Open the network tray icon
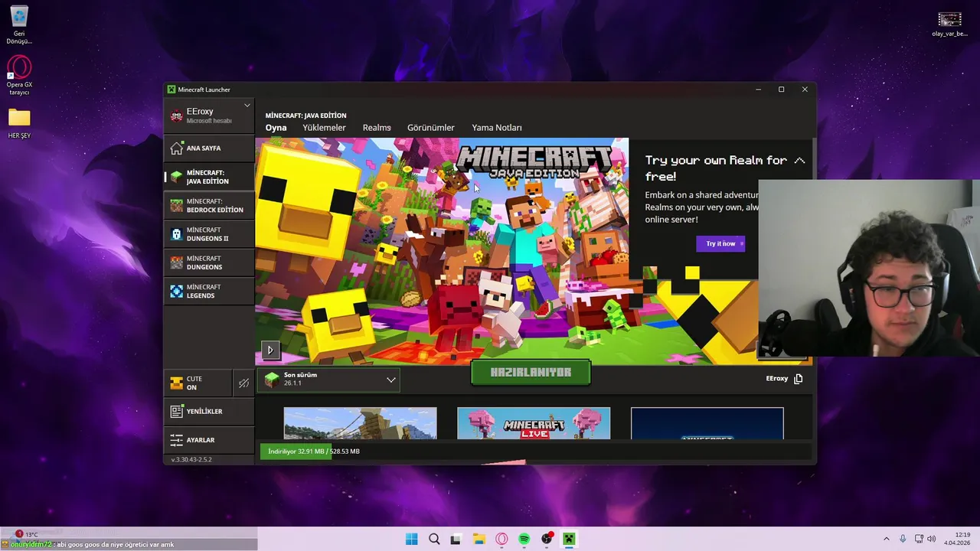The image size is (980, 551). click(x=919, y=539)
